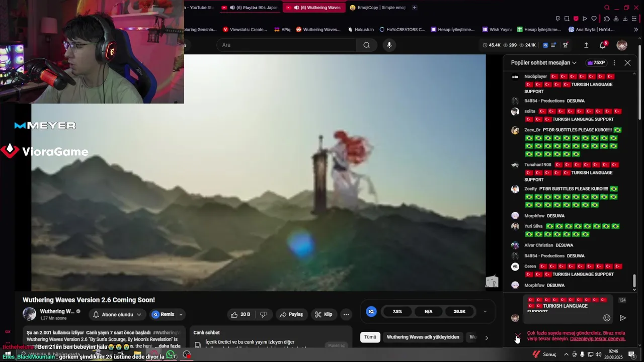Click the Canlı sohbet card heading
Viewport: 644px width, 362px height.
point(206,332)
